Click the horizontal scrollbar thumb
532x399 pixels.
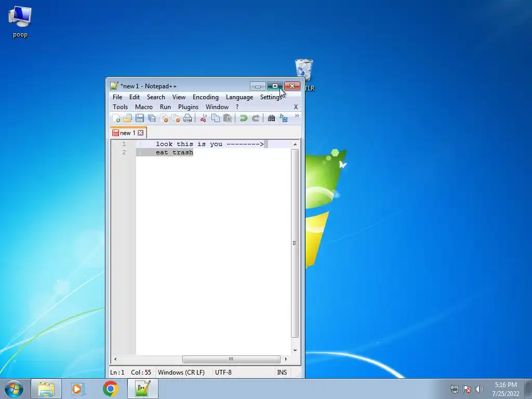(231, 359)
